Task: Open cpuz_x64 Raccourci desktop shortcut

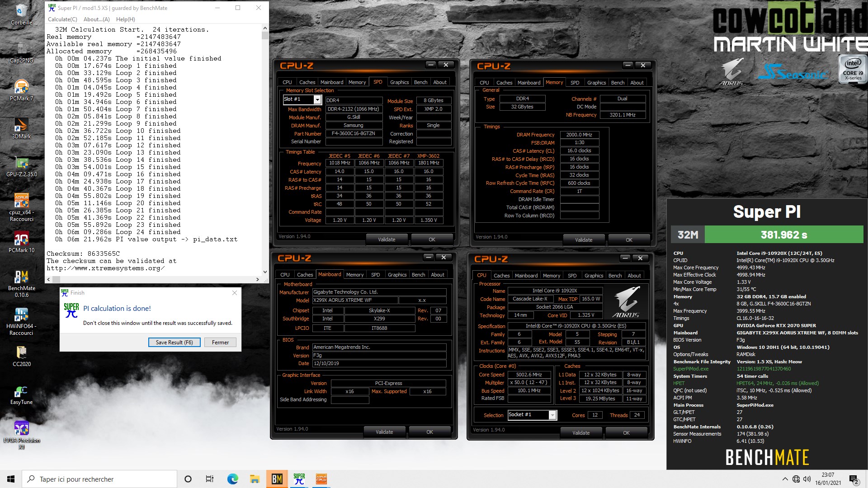Action: pos(21,207)
